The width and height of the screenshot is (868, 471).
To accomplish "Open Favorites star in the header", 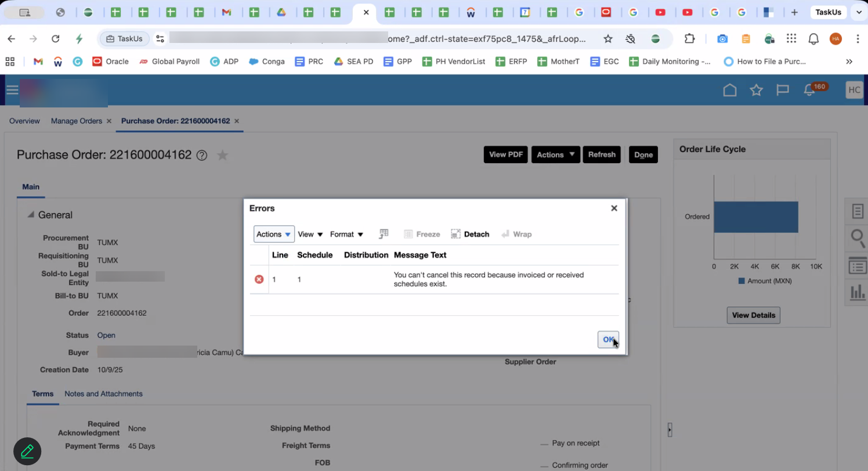I will pos(756,90).
